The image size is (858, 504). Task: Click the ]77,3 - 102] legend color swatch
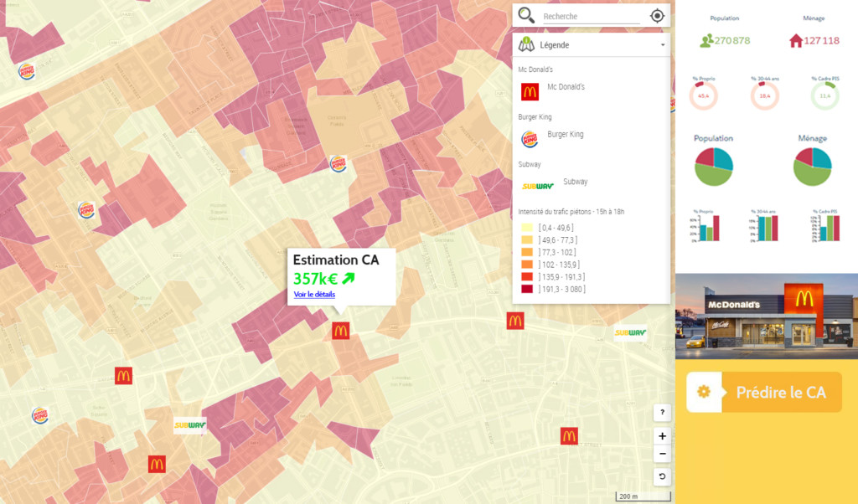(527, 252)
